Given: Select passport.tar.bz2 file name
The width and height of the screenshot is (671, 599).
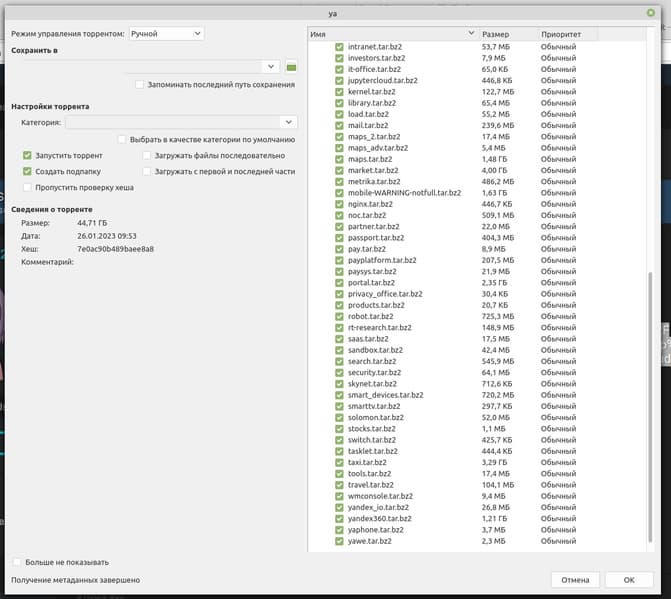Looking at the screenshot, I should pos(376,238).
